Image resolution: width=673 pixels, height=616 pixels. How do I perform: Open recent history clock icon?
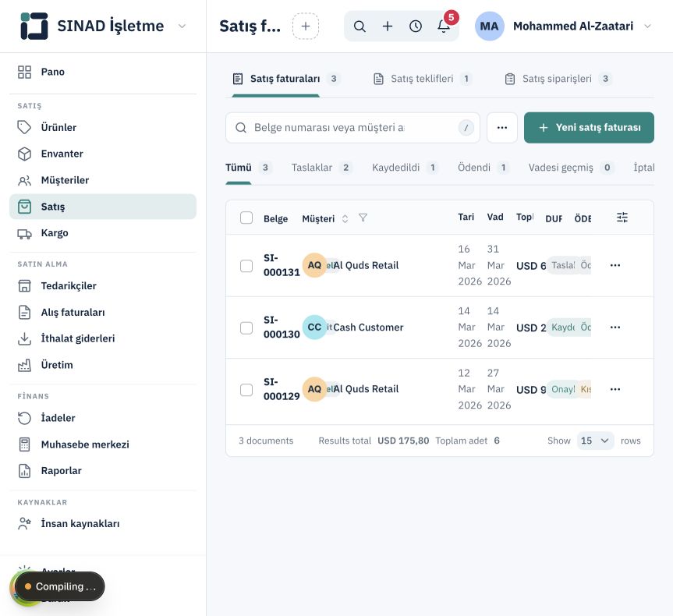coord(416,27)
